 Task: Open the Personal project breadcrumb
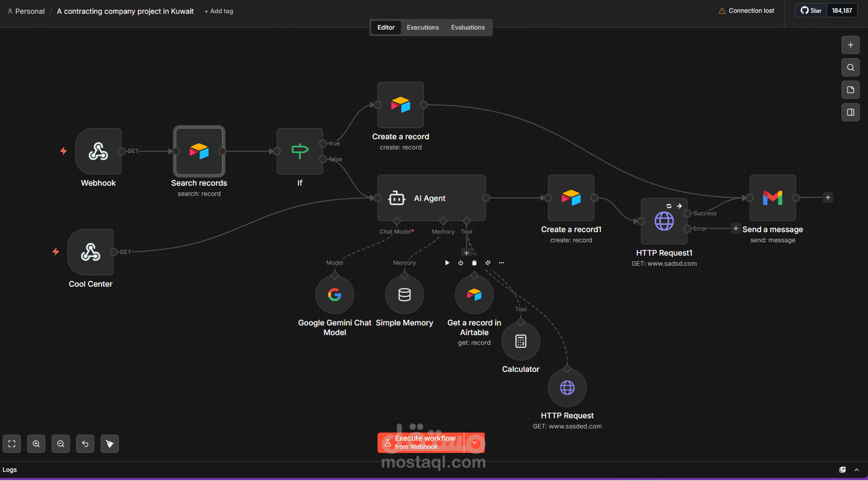pos(26,11)
